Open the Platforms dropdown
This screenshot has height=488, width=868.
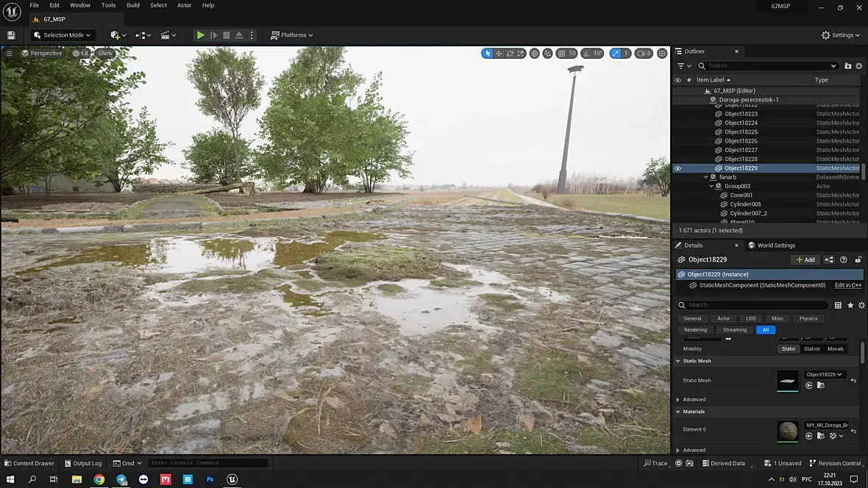pyautogui.click(x=292, y=35)
